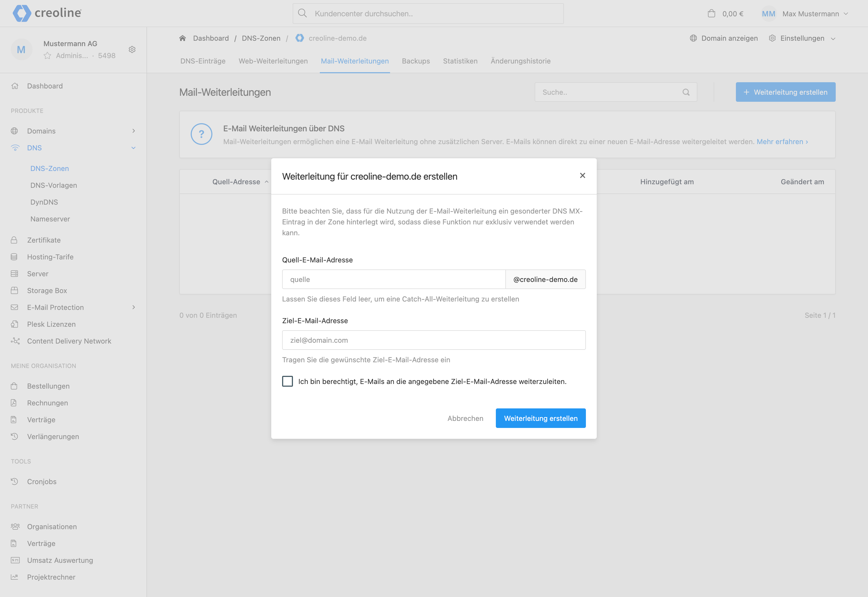The width and height of the screenshot is (868, 597).
Task: Click the Cronjobs clock icon
Action: 15,481
